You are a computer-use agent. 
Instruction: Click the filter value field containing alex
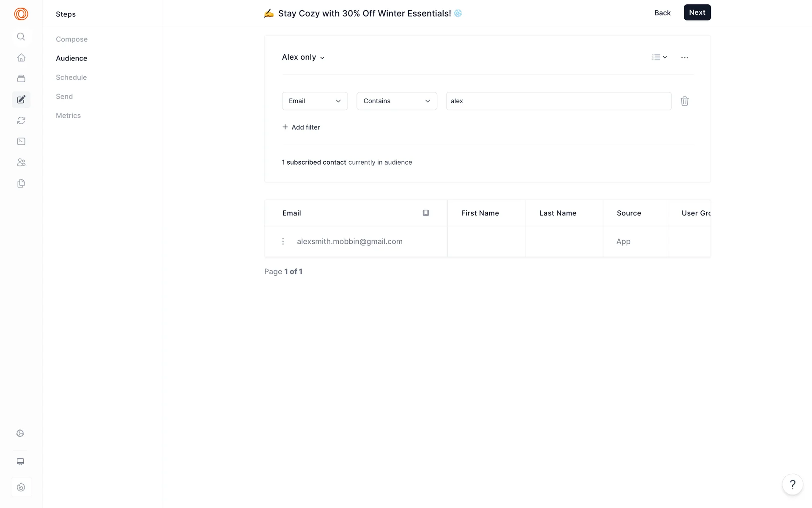click(x=558, y=101)
